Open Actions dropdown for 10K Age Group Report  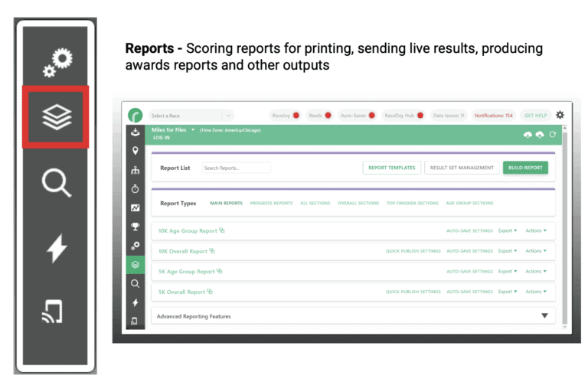click(x=535, y=230)
